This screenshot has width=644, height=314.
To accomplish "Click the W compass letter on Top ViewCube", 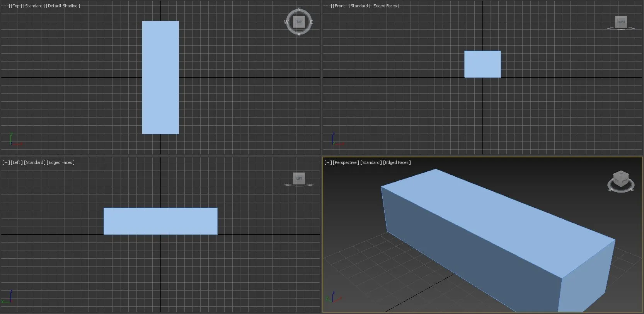I will 286,22.
